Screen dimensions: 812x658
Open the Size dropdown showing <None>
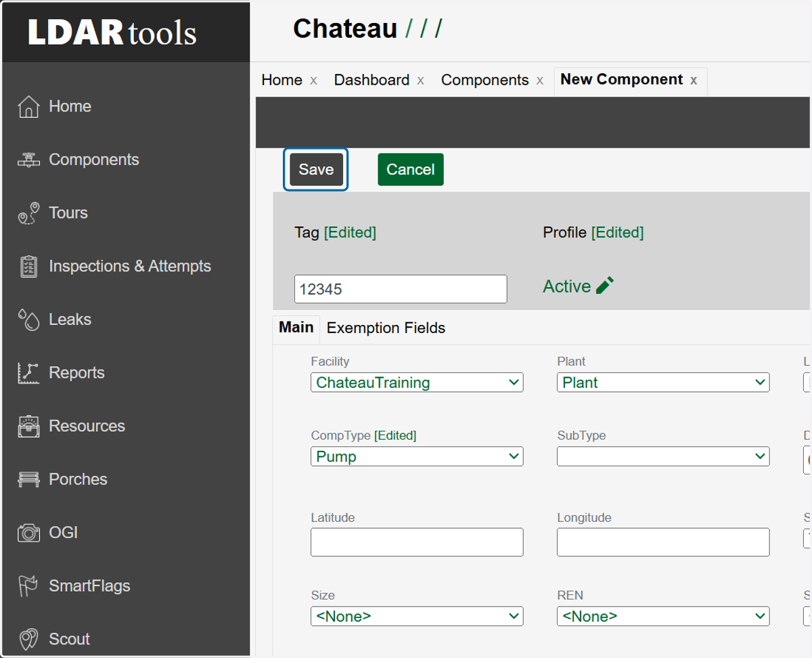click(417, 616)
